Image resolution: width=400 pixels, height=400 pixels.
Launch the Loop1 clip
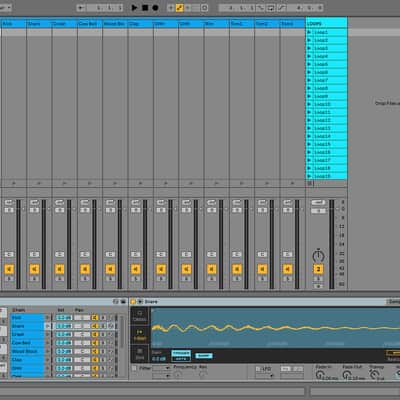pos(309,32)
